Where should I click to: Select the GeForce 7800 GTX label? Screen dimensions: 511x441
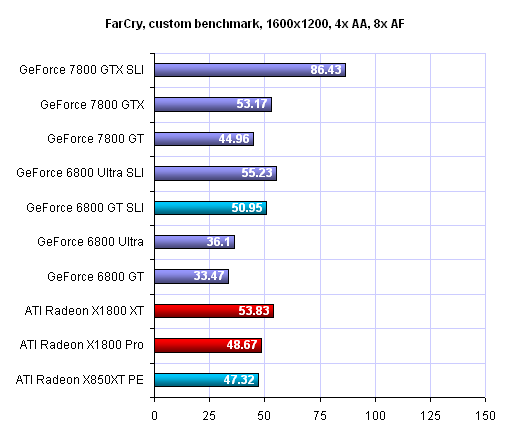92,104
